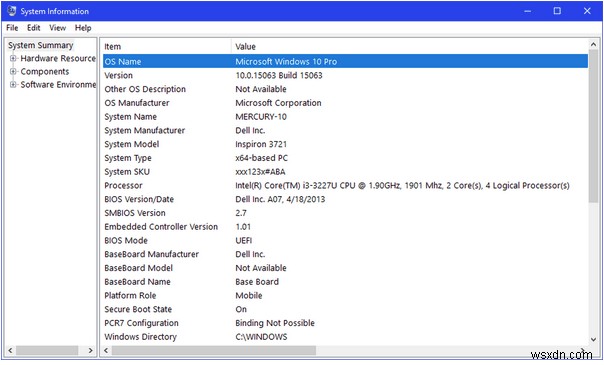Click the SMBIOS Version row
Image resolution: width=604 pixels, height=365 pixels.
pos(345,213)
